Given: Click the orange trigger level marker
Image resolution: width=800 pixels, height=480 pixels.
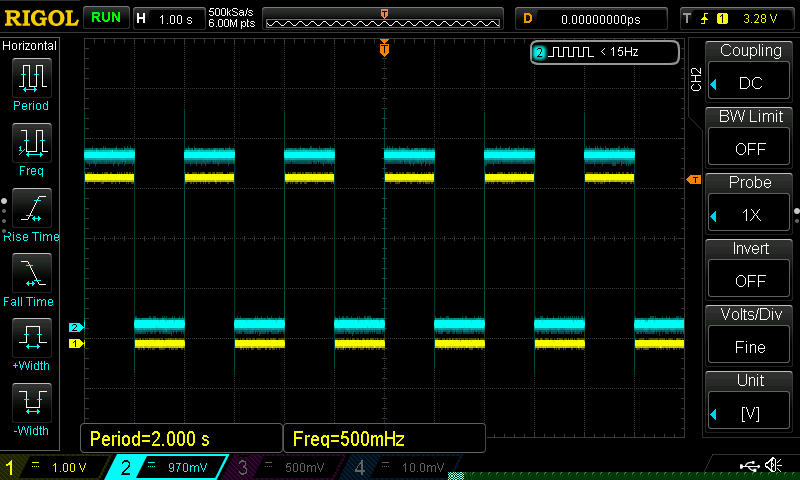Looking at the screenshot, I should tap(693, 179).
